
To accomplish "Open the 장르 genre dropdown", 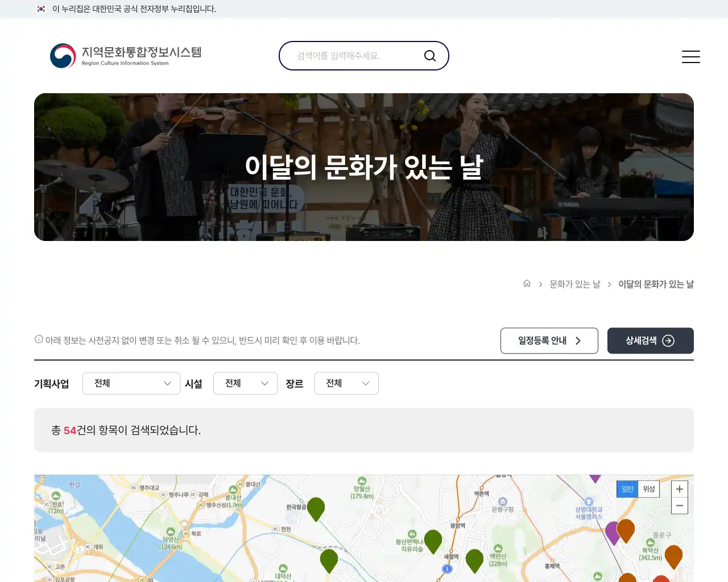I will tap(346, 383).
